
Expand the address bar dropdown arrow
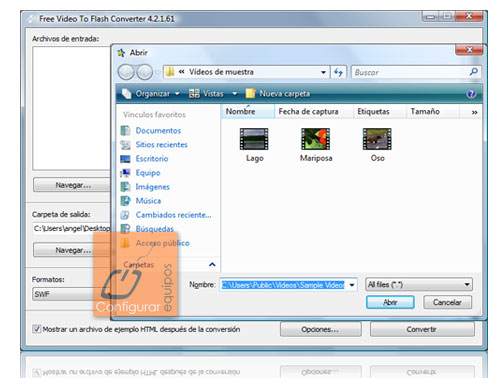coord(323,72)
